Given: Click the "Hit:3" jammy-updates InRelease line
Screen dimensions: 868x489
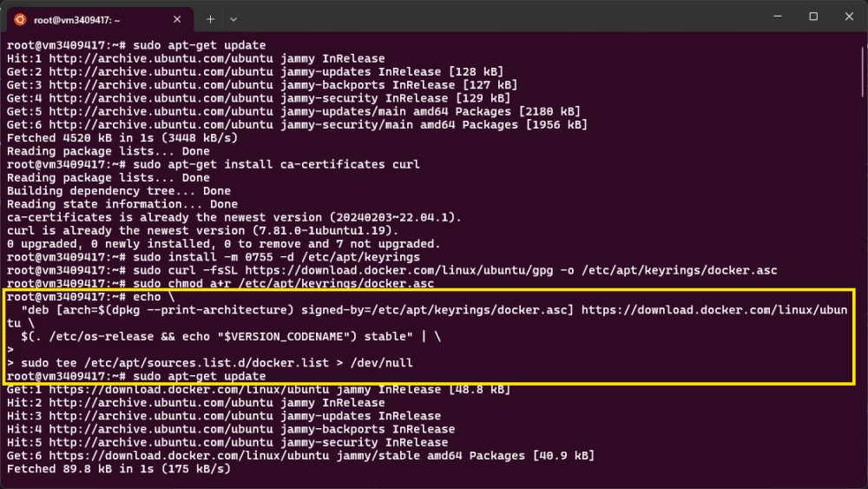Looking at the screenshot, I should [224, 416].
